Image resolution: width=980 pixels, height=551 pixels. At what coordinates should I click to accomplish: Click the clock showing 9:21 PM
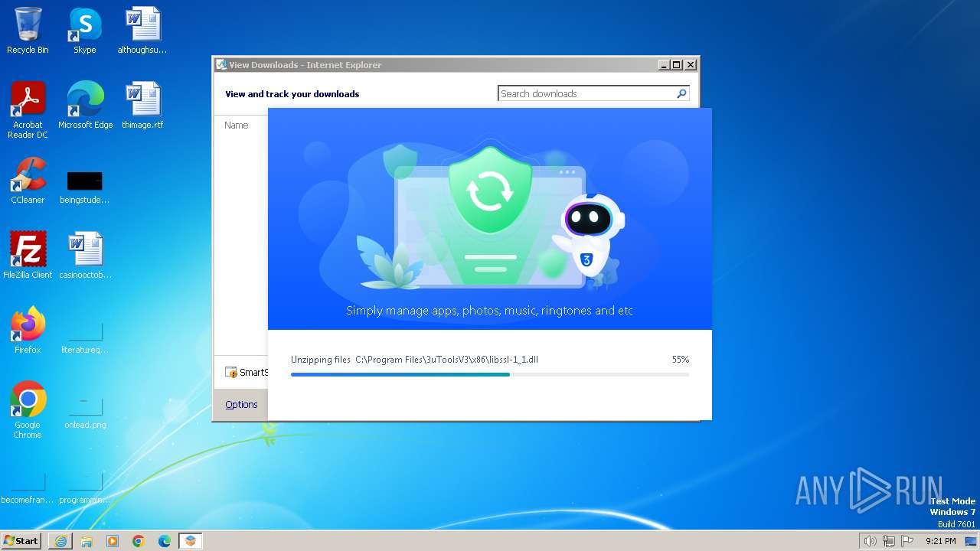click(x=941, y=541)
